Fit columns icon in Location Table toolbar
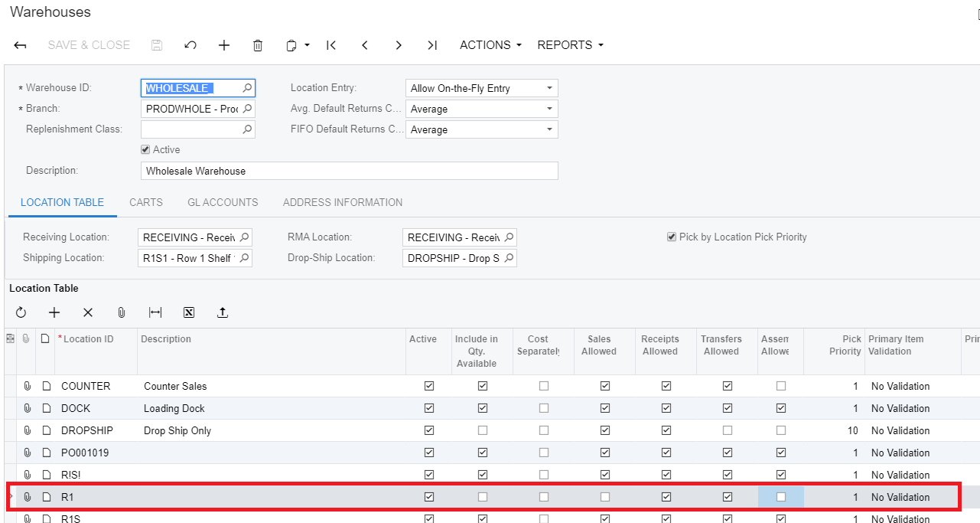The image size is (980, 523). point(155,312)
